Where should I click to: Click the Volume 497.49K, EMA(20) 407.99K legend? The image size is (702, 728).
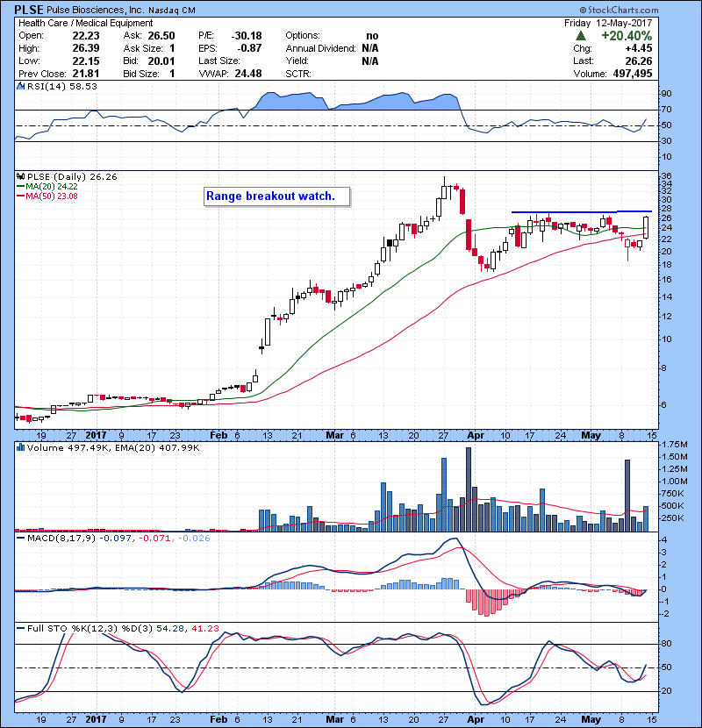click(113, 447)
